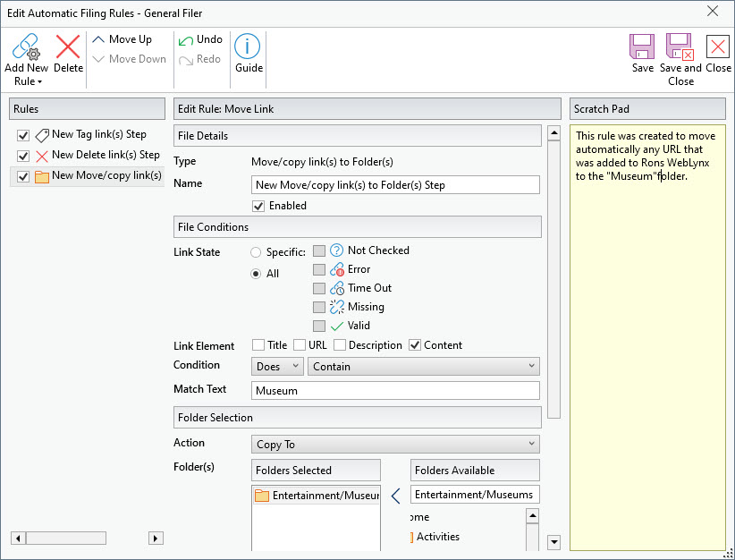Screen dimensions: 735x560
Task: Enable the Title link element
Action: point(258,345)
